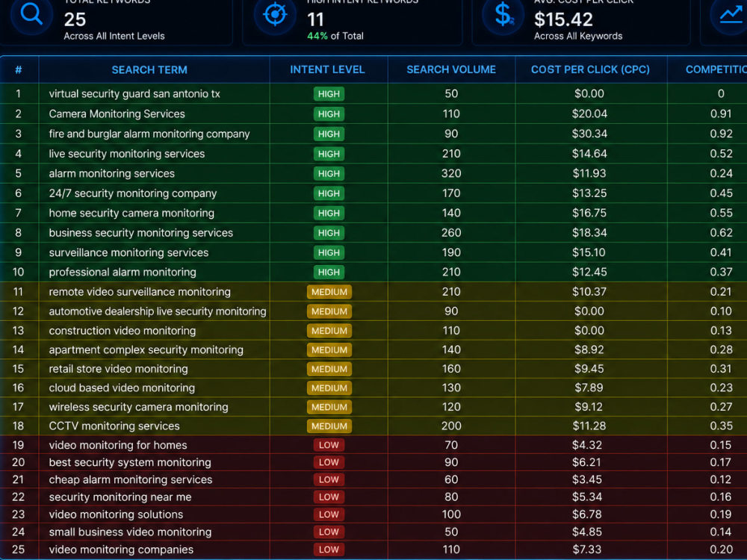Click the $18.34 CPC value
The height and width of the screenshot is (560, 747).
pos(589,233)
